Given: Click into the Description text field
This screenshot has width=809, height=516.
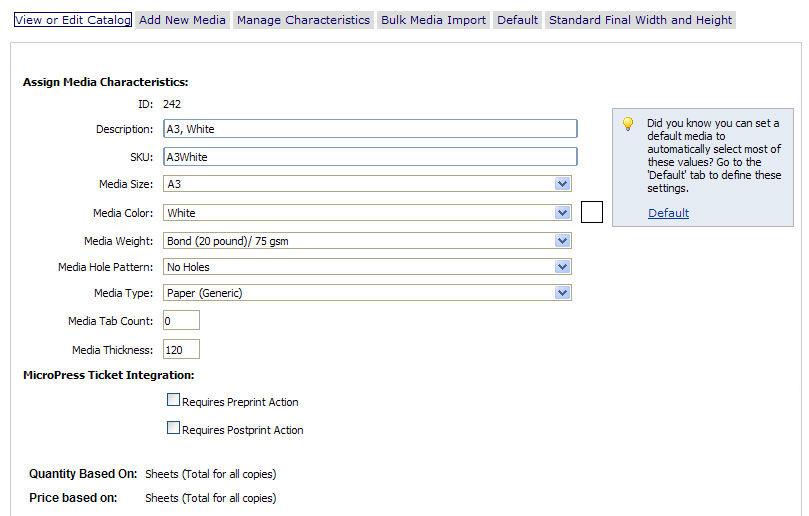Looking at the screenshot, I should click(x=370, y=129).
